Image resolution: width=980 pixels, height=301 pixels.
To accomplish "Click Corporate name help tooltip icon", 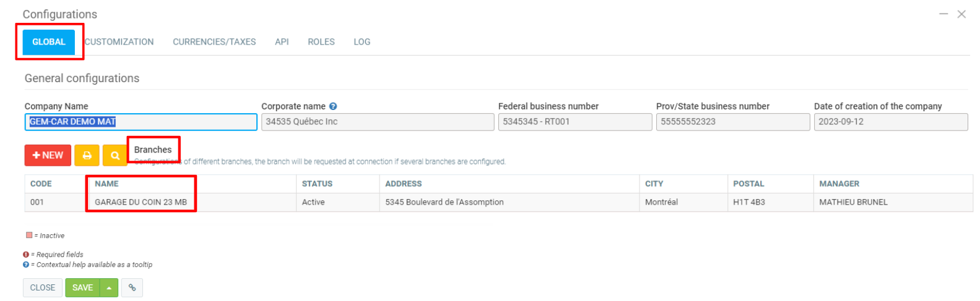I will click(333, 106).
